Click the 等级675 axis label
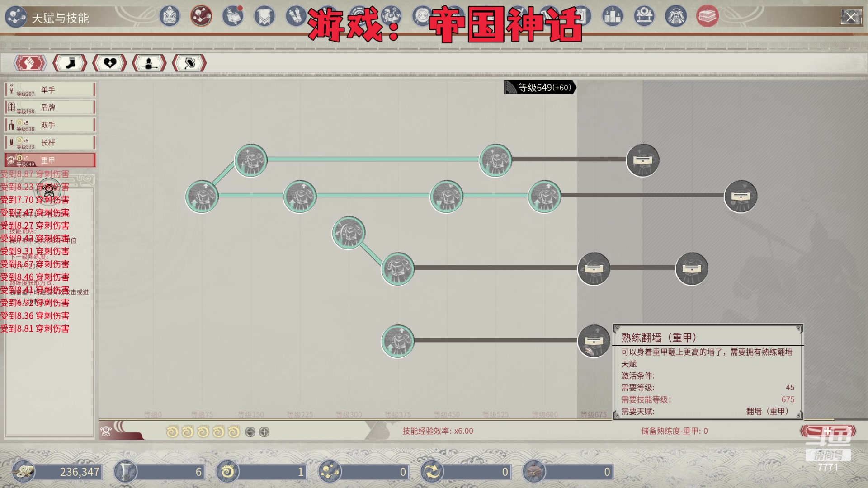The width and height of the screenshot is (868, 488). coord(594,414)
